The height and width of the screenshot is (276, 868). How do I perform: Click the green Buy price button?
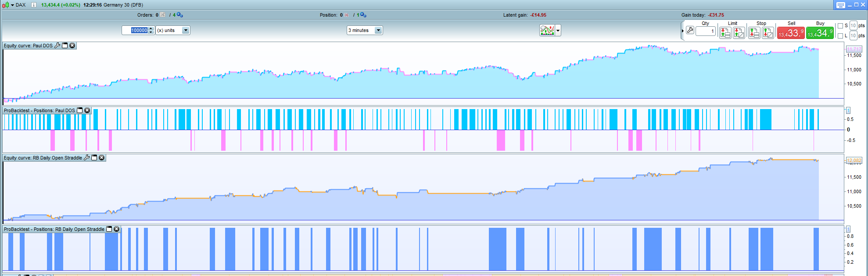click(820, 33)
